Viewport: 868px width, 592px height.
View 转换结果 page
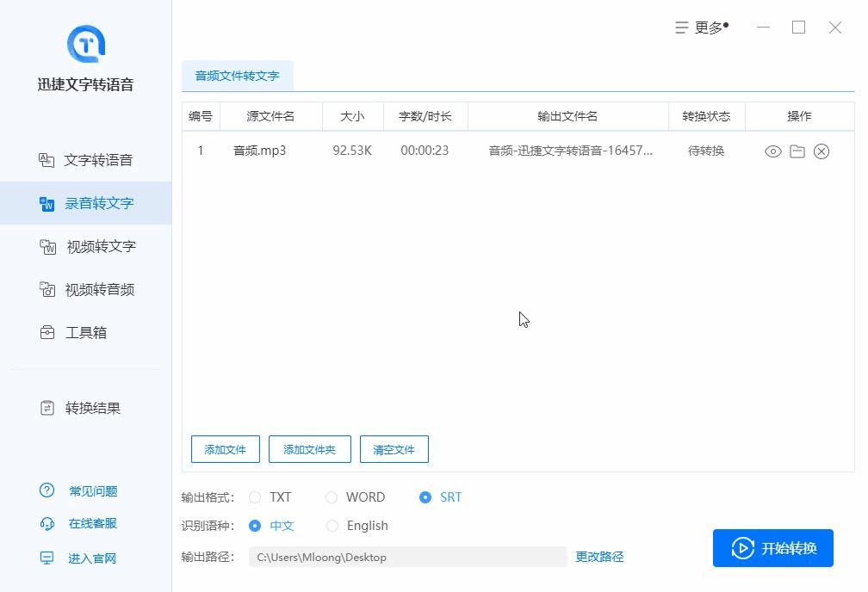(x=92, y=409)
